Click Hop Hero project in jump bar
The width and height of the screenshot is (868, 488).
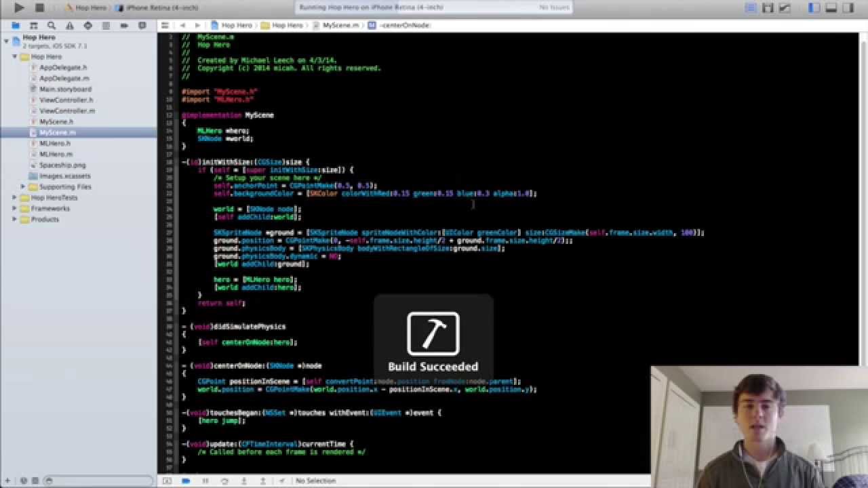click(231, 25)
